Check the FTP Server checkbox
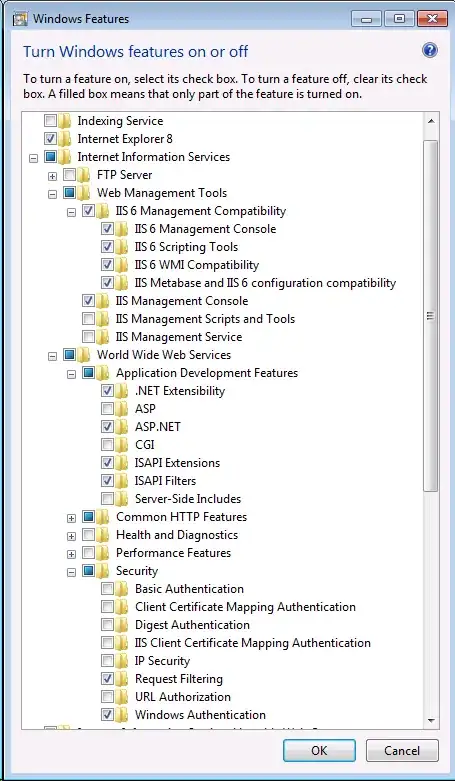 pyautogui.click(x=70, y=175)
